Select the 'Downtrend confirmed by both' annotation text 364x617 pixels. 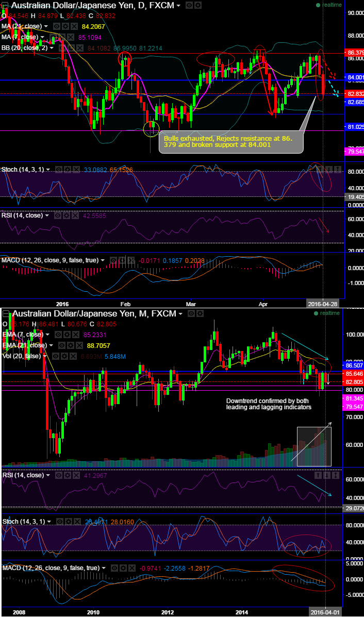pos(269,404)
